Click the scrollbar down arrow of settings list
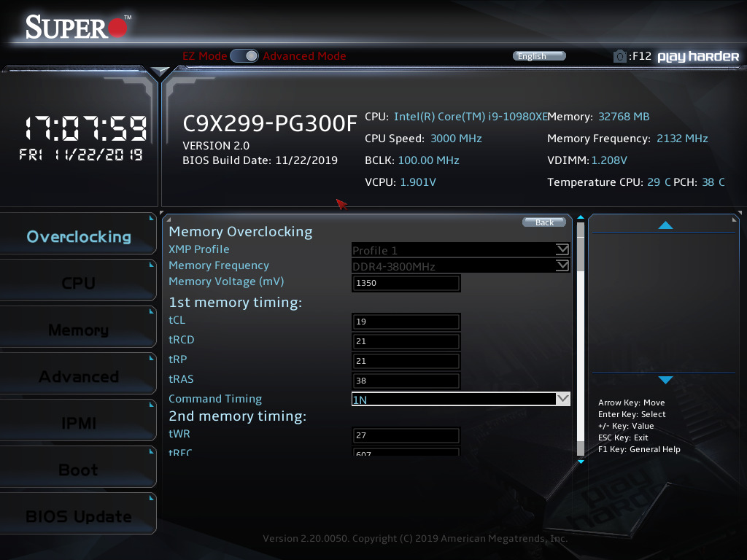Image resolution: width=747 pixels, height=560 pixels. 580,462
